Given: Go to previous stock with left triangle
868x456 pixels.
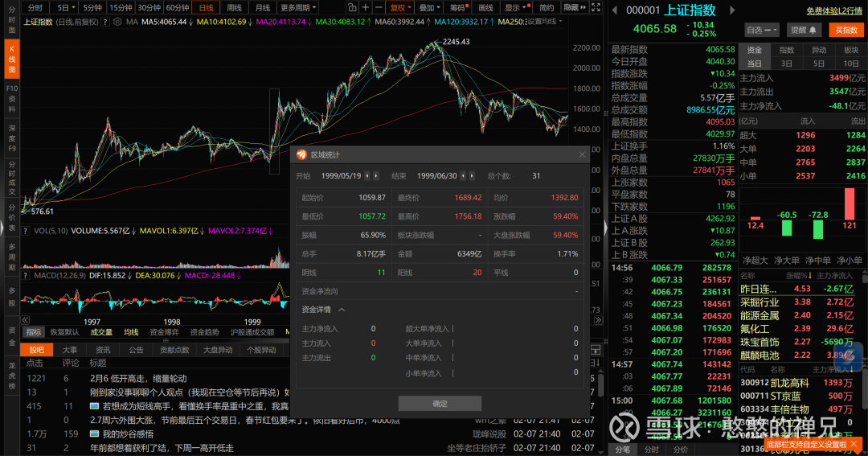Looking at the screenshot, I should tap(615, 10).
